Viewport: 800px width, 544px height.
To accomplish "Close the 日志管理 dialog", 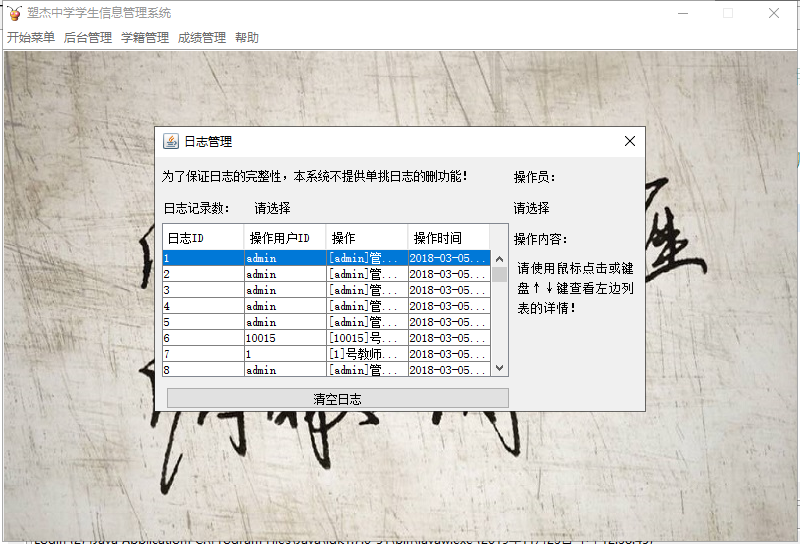I will [x=630, y=141].
